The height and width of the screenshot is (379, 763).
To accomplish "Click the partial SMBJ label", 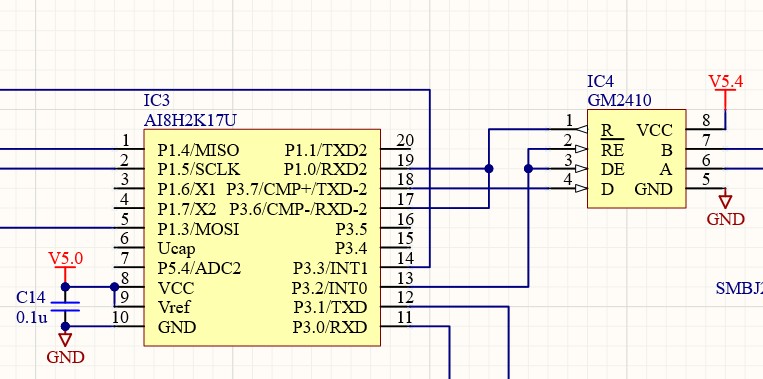I will click(739, 289).
